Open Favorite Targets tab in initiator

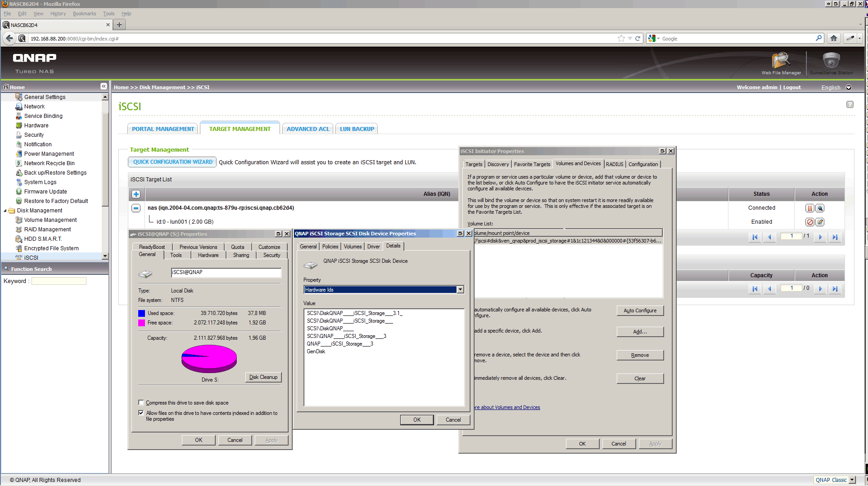pyautogui.click(x=532, y=164)
